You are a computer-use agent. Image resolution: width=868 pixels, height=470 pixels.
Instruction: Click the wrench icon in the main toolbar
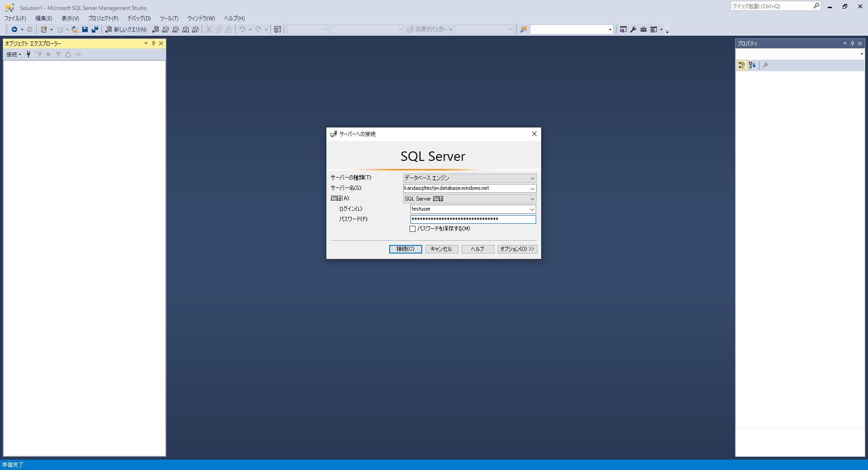[633, 29]
